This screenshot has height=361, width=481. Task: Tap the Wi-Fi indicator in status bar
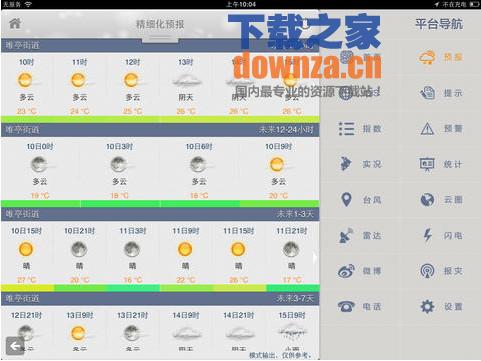pyautogui.click(x=28, y=4)
